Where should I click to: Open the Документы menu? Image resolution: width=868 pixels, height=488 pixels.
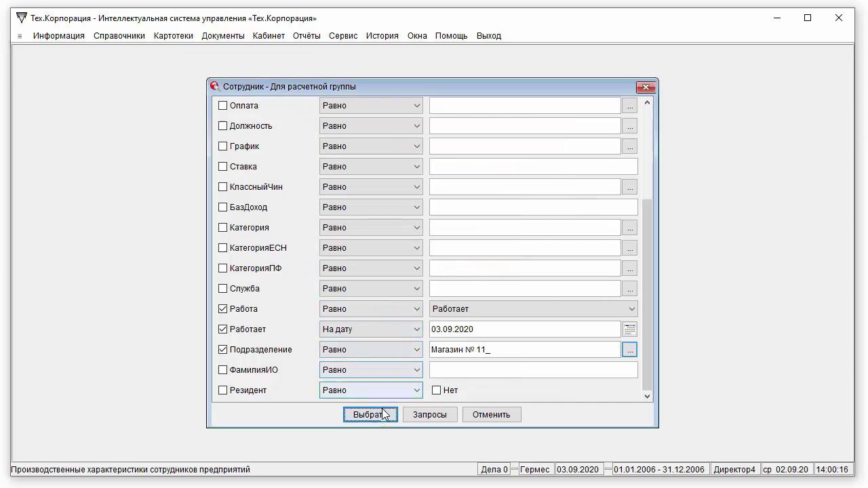click(x=223, y=36)
